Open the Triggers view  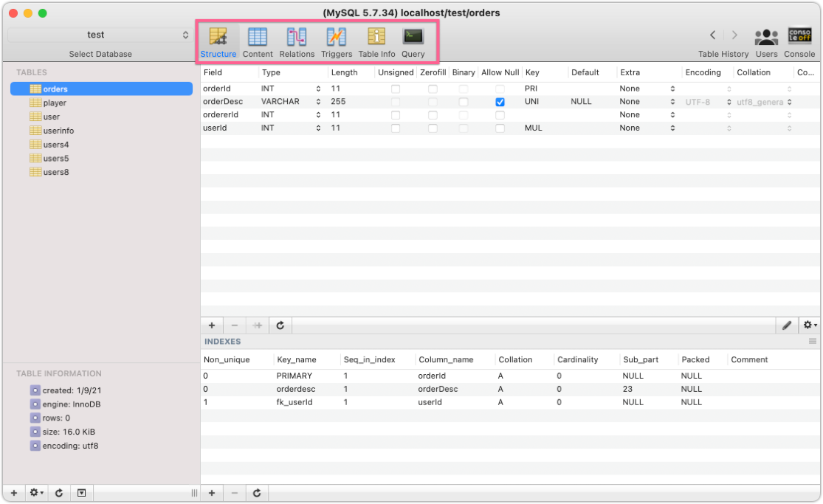(x=337, y=42)
